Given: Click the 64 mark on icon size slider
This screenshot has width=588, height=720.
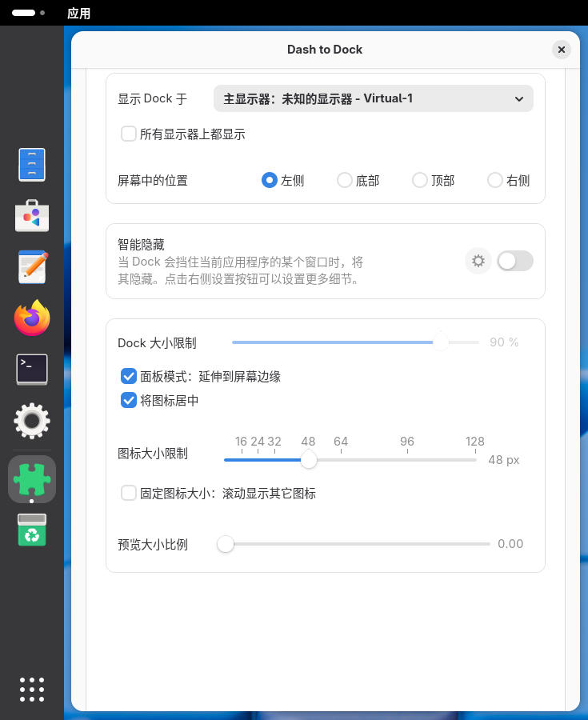Looking at the screenshot, I should [x=341, y=442].
